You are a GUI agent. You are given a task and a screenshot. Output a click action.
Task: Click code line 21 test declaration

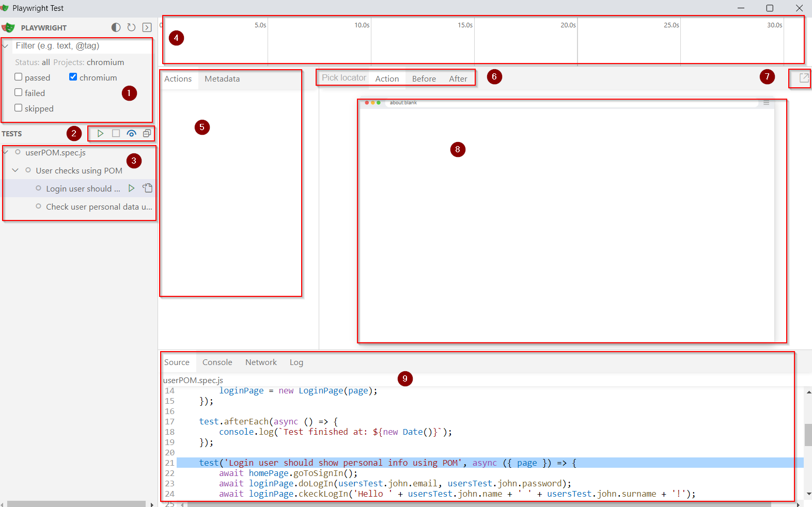pos(387,463)
